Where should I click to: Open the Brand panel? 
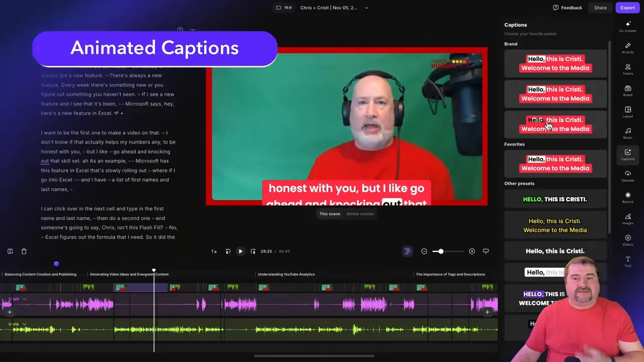(628, 92)
